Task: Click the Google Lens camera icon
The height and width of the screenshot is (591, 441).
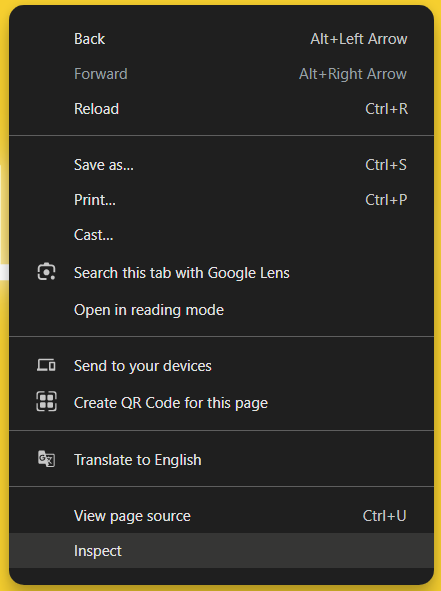Action: point(46,272)
